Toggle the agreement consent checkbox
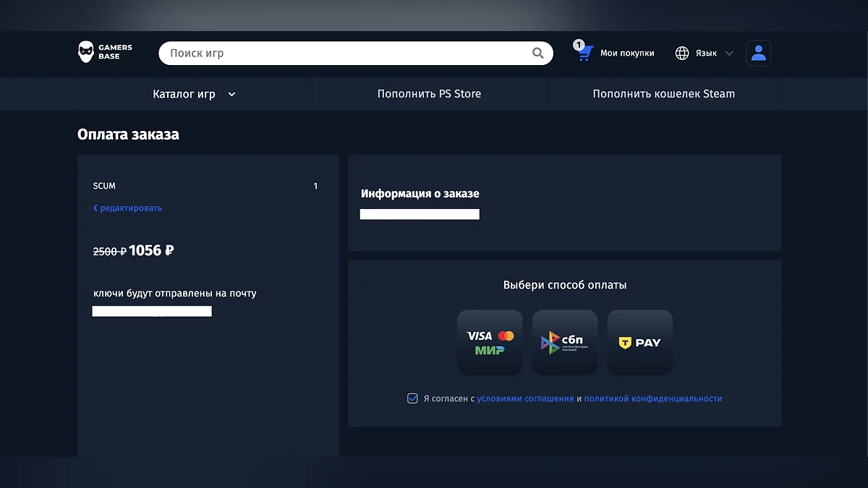 coord(412,398)
